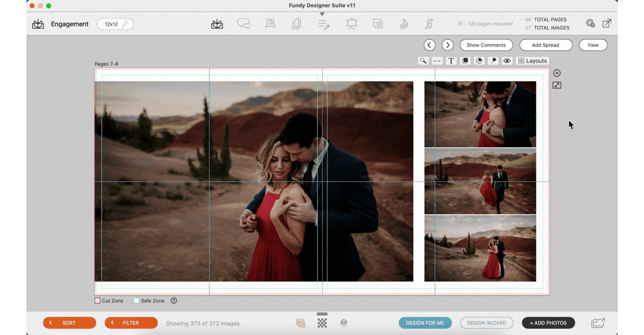Screen dimensions: 644x335
Task: Open the View menu button
Action: pos(593,45)
